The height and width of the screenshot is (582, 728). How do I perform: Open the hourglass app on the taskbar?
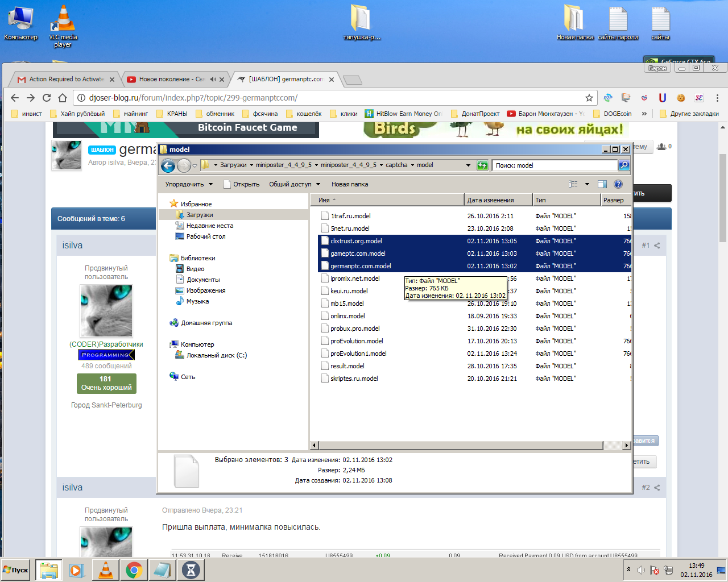click(191, 570)
